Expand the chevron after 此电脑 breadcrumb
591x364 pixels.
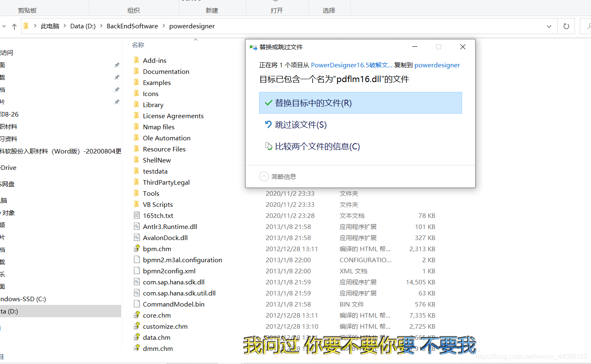[x=65, y=26]
